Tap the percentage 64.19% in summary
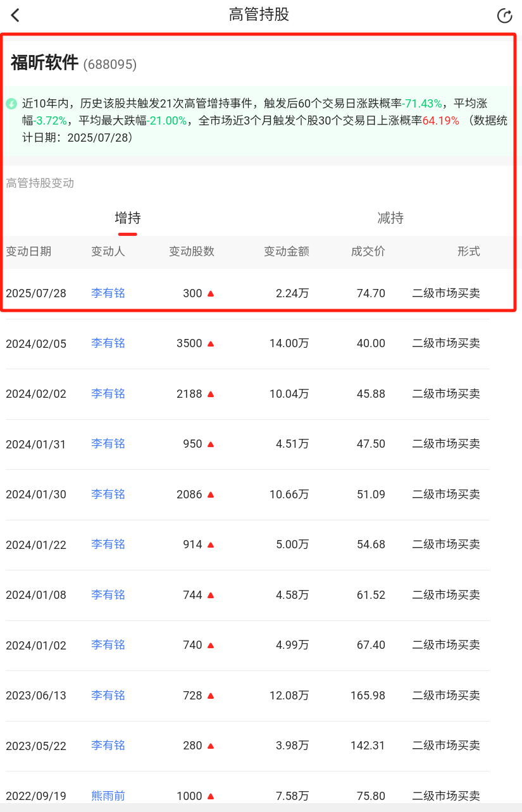The width and height of the screenshot is (522, 812). (x=441, y=120)
